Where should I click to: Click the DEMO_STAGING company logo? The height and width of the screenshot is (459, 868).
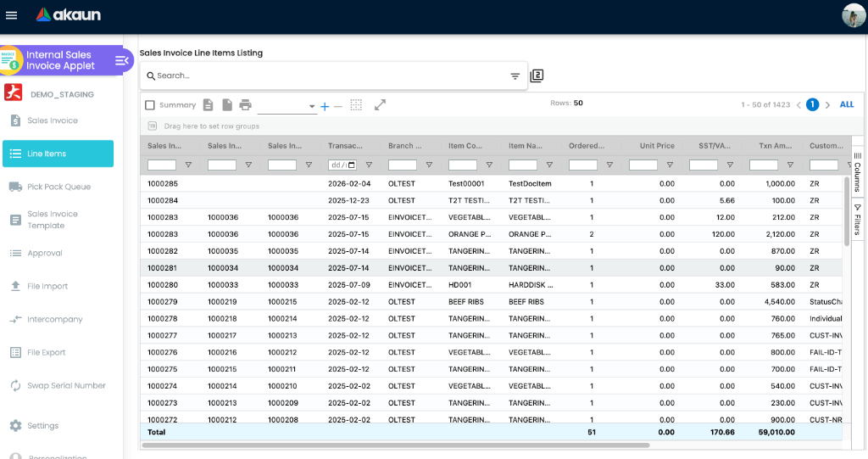[14, 92]
